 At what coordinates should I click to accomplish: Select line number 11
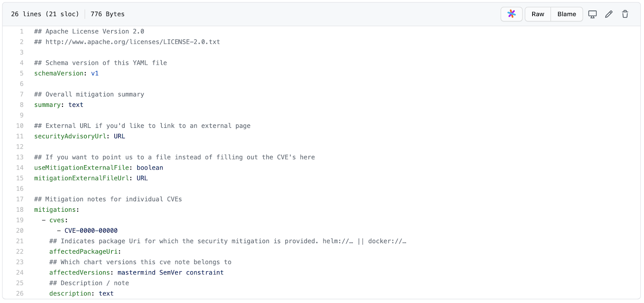click(20, 136)
